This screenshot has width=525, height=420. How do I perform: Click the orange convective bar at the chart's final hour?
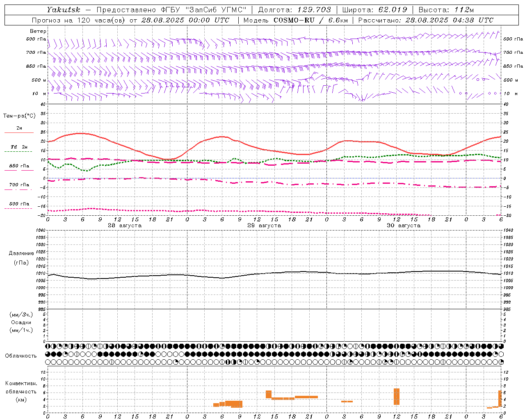pos(500,398)
